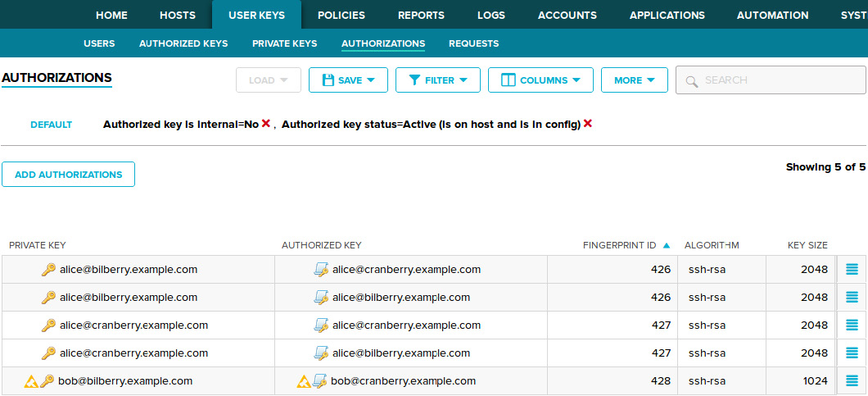Focus the Search input field
This screenshot has height=396, width=868.
(771, 80)
